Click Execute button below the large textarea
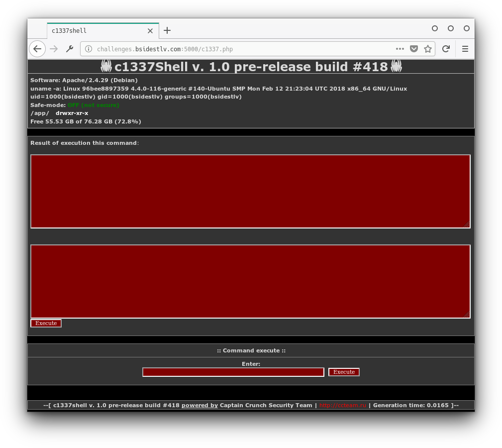The height and width of the screenshot is (448, 502). [46, 323]
